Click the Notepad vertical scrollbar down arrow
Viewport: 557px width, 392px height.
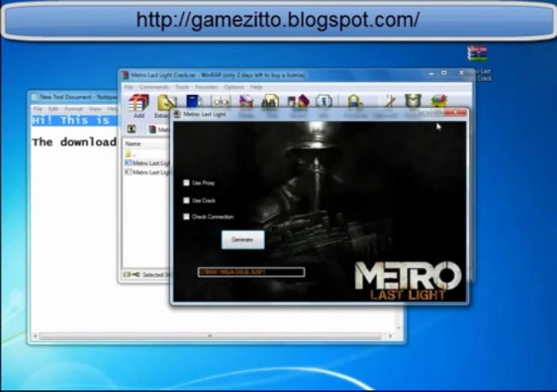(399, 328)
